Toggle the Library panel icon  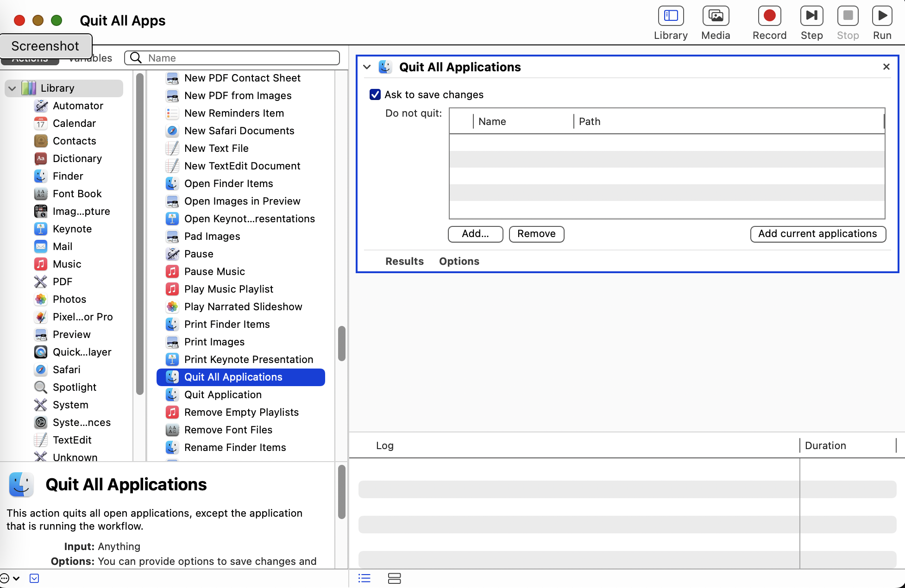tap(671, 16)
